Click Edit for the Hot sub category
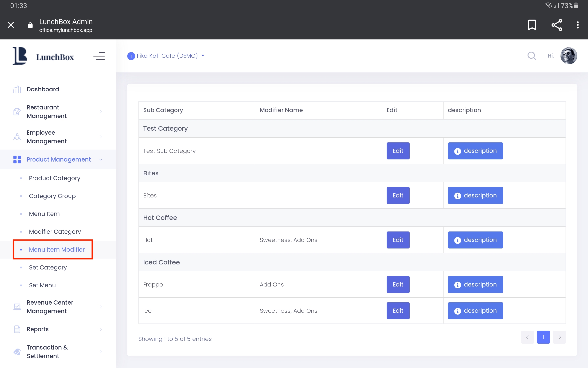The height and width of the screenshot is (368, 588). [398, 240]
